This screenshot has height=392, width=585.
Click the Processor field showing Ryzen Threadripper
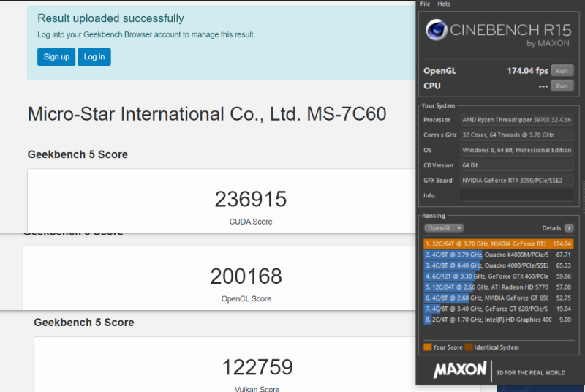[516, 119]
